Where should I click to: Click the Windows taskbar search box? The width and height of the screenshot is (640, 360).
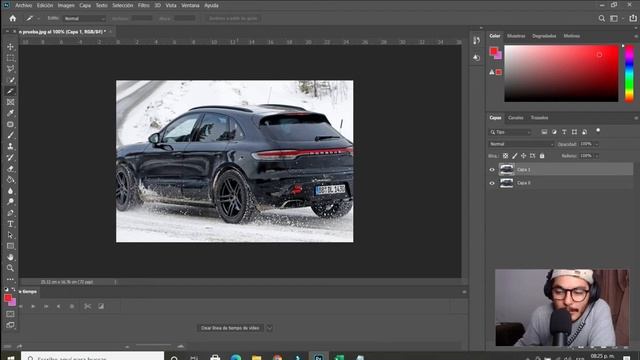93,357
